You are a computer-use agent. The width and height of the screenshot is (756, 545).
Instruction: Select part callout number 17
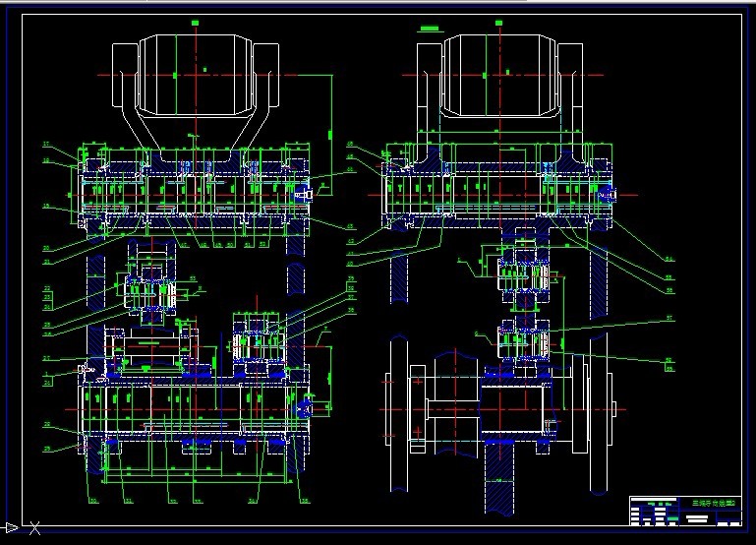pos(47,144)
